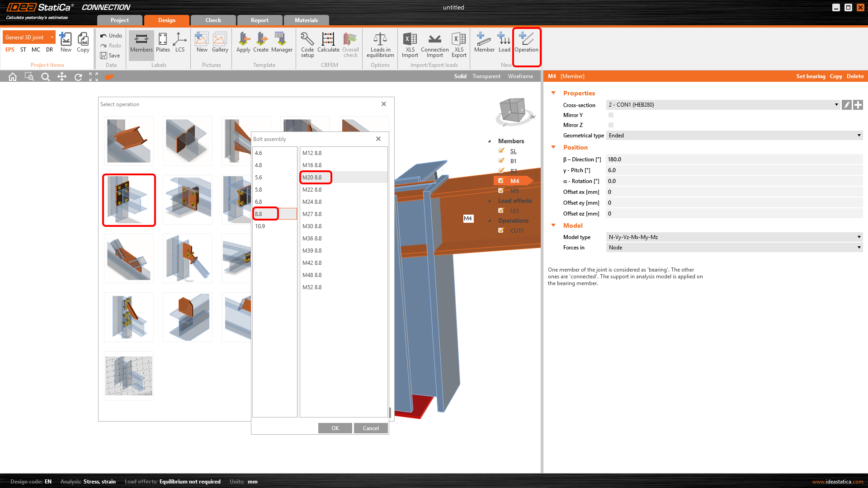Click the Plates labels icon

pyautogui.click(x=163, y=43)
